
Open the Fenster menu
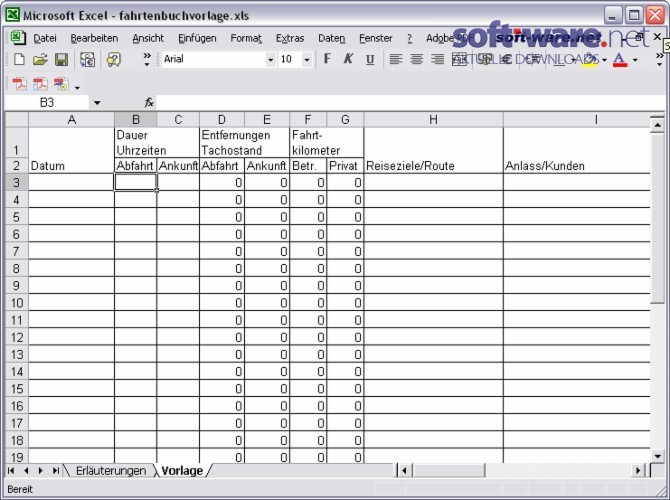click(376, 38)
